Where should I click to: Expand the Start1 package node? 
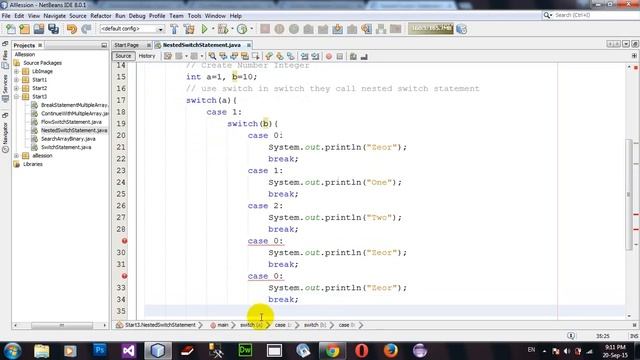tap(17, 80)
